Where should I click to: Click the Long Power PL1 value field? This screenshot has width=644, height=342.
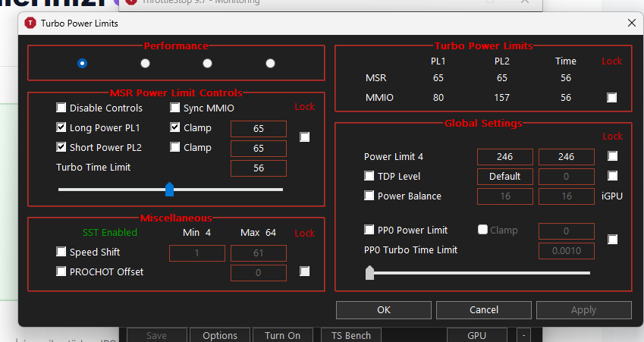259,128
